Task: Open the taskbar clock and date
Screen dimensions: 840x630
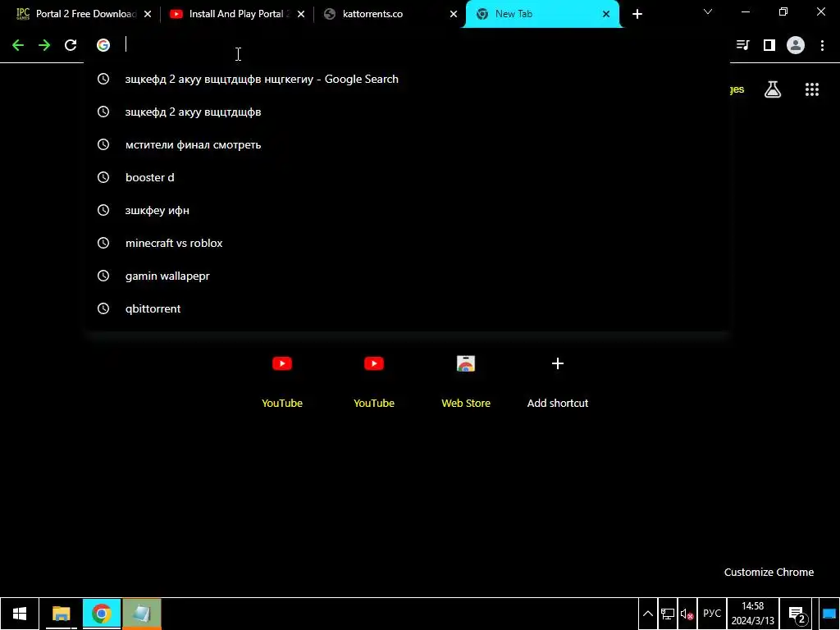Action: click(753, 614)
